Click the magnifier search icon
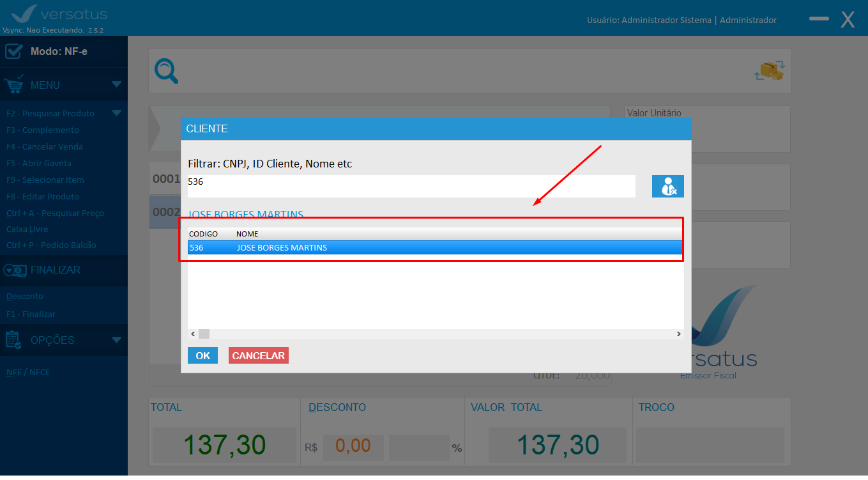The width and height of the screenshot is (868, 480). pos(167,71)
